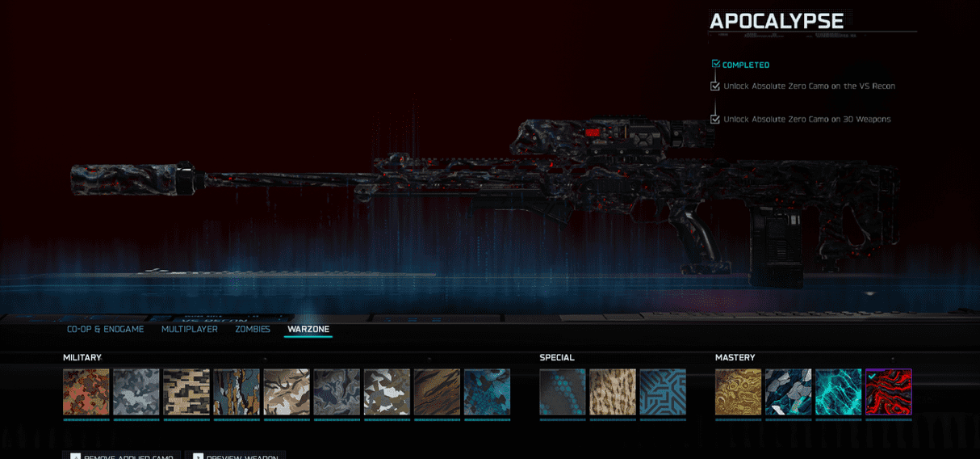980x459 pixels.
Task: Click the Completed status checkbox
Action: pyautogui.click(x=716, y=65)
